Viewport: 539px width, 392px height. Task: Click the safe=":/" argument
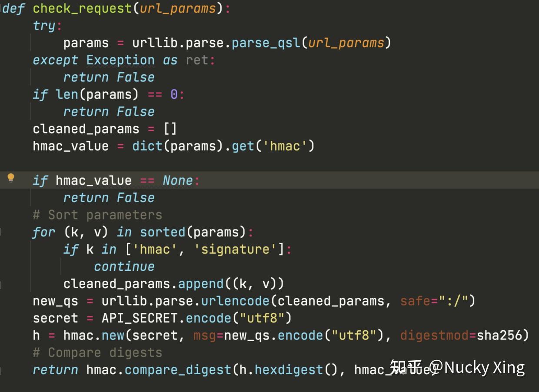tap(435, 301)
